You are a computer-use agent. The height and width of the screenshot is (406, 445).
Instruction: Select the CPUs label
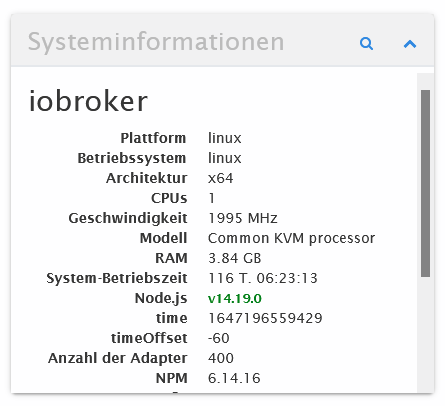169,198
